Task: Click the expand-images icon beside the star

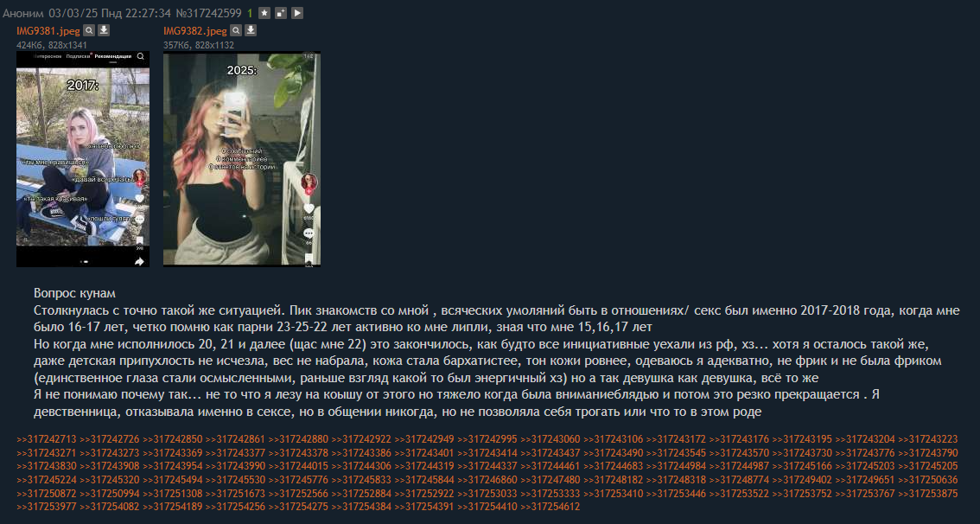Action: (x=281, y=12)
